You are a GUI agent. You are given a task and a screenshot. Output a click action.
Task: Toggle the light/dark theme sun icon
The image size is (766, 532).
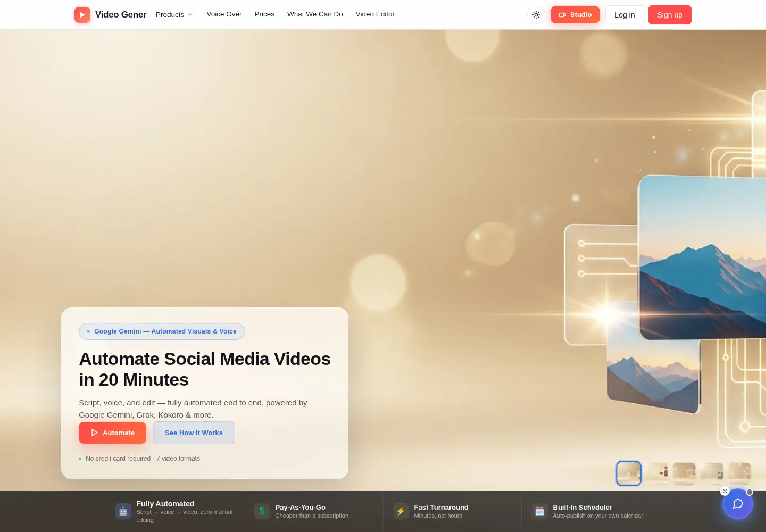point(536,15)
